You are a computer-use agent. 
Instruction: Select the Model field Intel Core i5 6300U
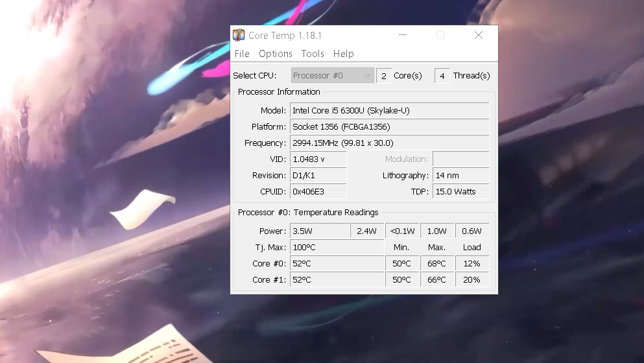(x=389, y=110)
